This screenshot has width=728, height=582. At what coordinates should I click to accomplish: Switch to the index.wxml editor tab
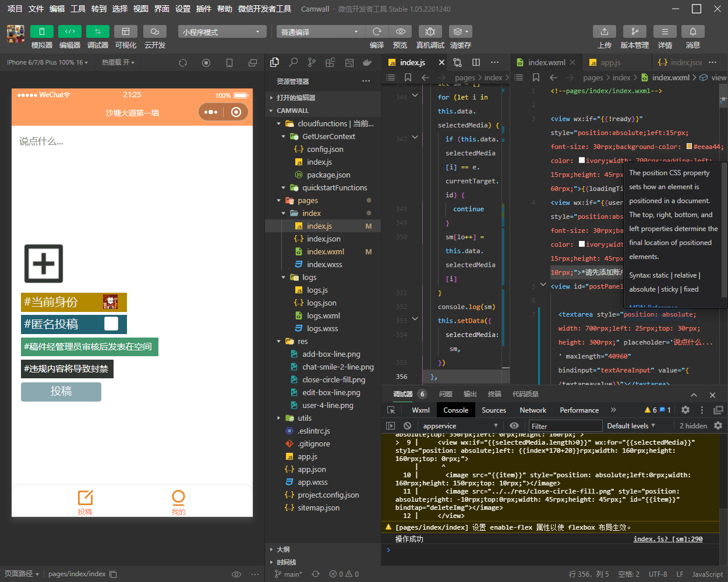(x=546, y=62)
